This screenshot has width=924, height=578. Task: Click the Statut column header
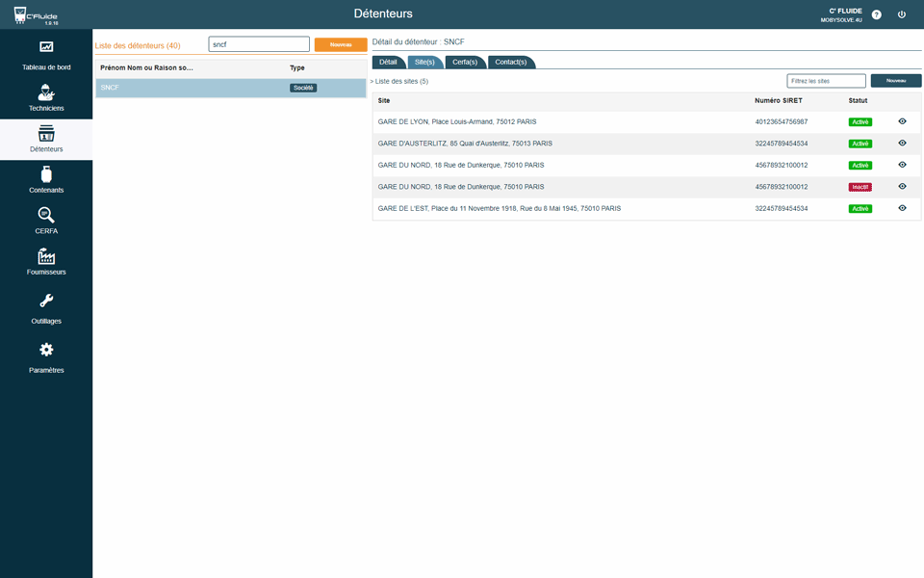click(858, 101)
